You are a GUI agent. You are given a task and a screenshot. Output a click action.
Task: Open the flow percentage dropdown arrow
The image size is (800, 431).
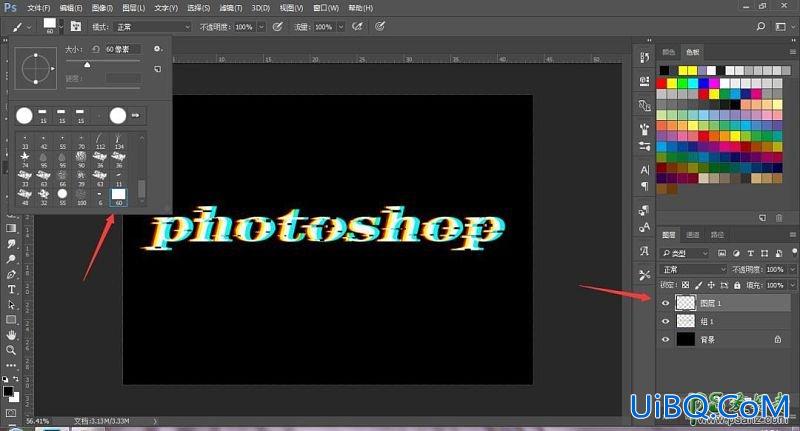point(341,27)
